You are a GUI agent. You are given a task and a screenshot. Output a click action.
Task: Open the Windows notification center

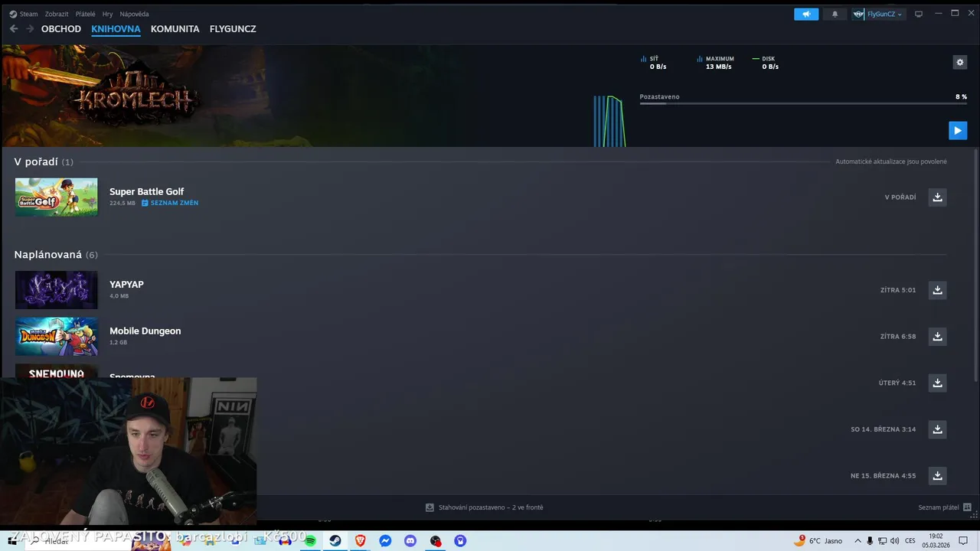pos(963,541)
